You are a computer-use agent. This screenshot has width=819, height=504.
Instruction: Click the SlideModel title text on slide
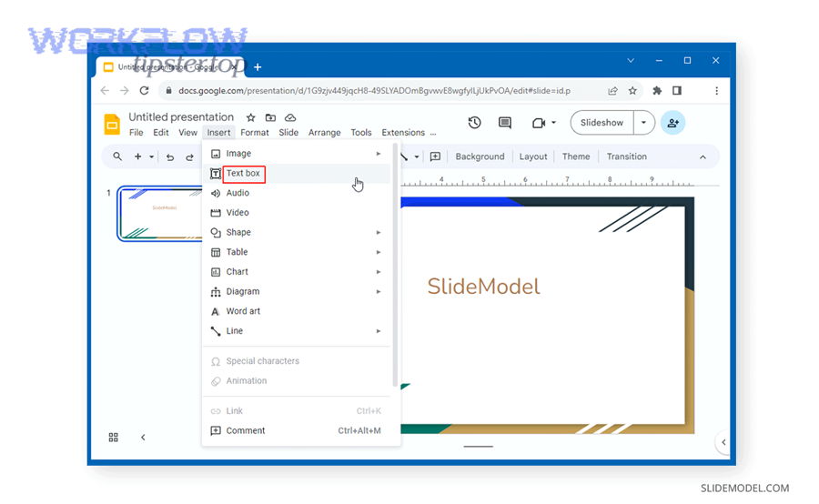(x=483, y=287)
